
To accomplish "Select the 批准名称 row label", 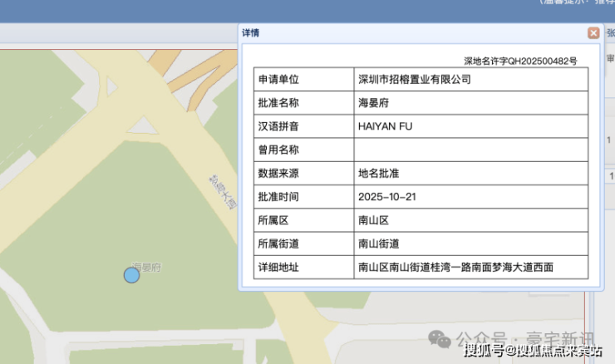I will click(x=278, y=103).
